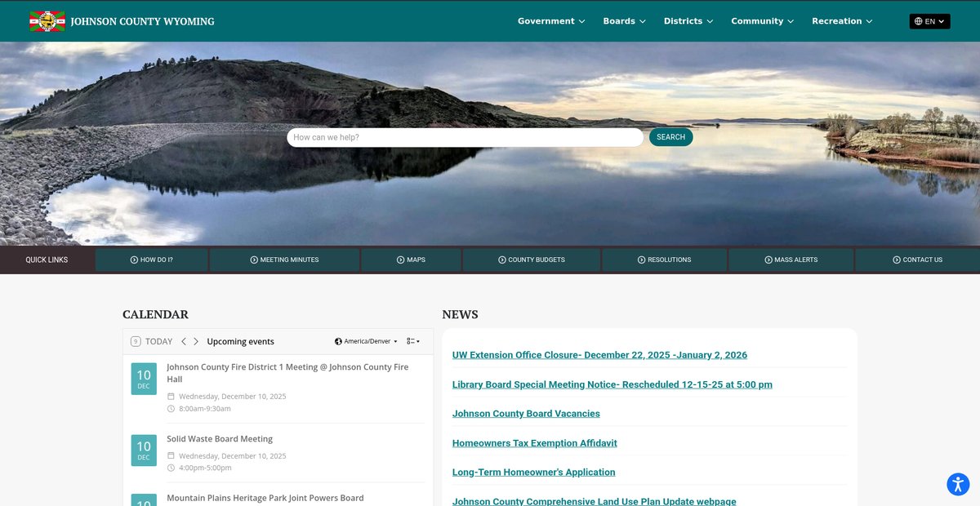Open the America/Denver timezone dropdown

pyautogui.click(x=366, y=341)
